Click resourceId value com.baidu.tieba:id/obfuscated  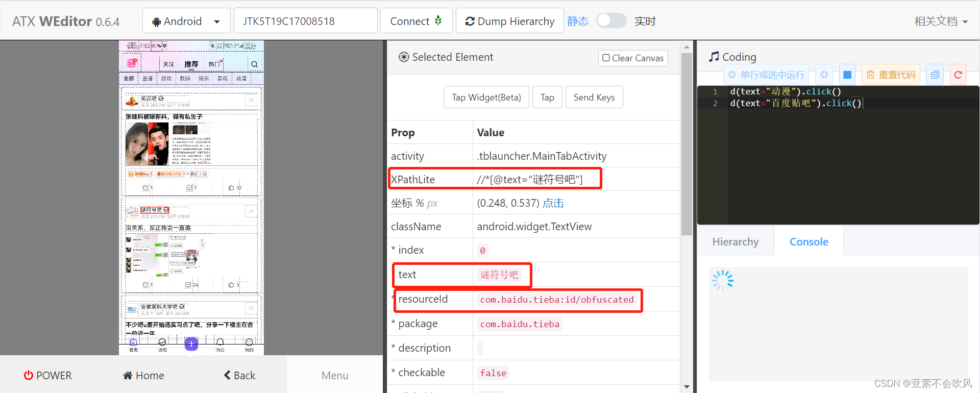point(557,300)
